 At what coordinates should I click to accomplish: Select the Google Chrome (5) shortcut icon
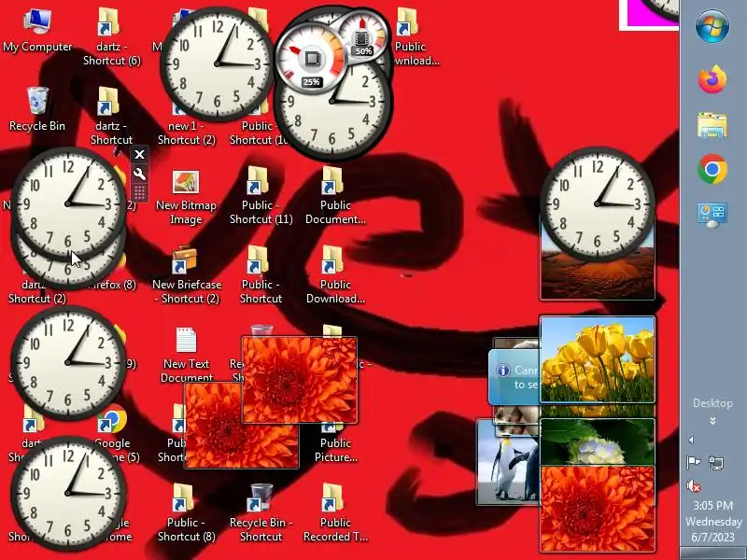click(x=113, y=419)
